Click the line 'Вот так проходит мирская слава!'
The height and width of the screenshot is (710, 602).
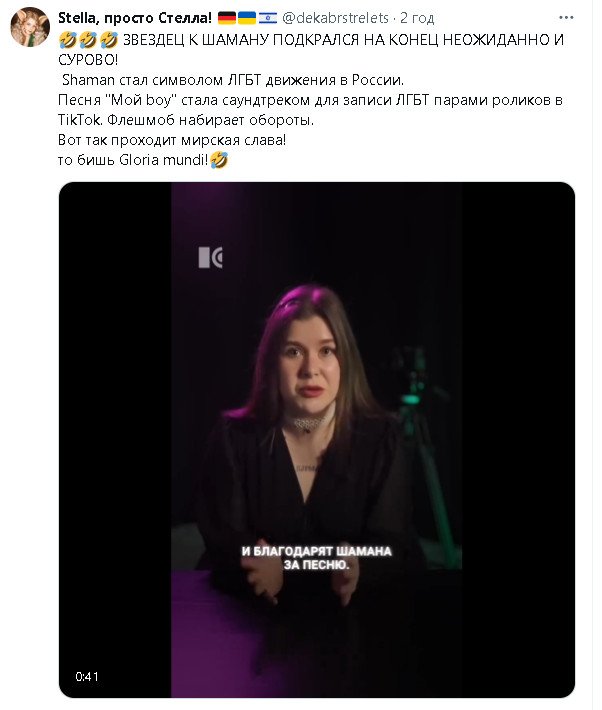coord(172,140)
